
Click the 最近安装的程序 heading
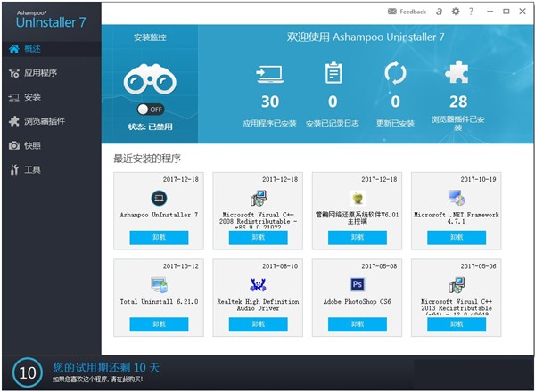147,159
